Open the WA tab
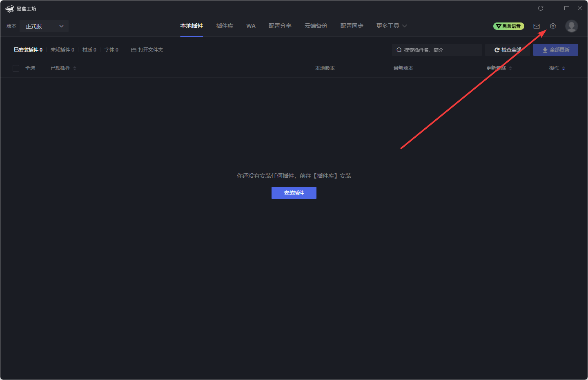The image size is (588, 380). point(251,26)
